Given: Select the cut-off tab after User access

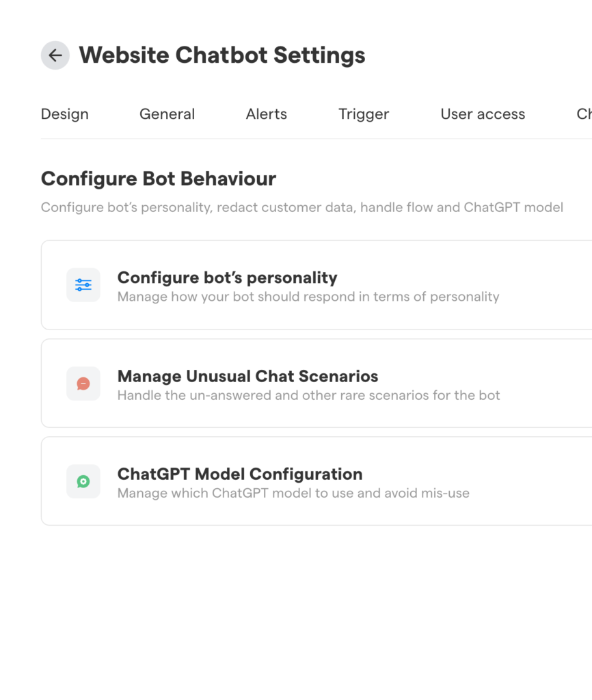Looking at the screenshot, I should pyautogui.click(x=584, y=114).
